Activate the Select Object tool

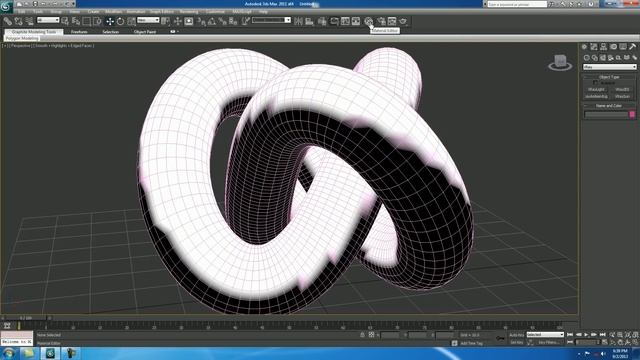click(65, 21)
